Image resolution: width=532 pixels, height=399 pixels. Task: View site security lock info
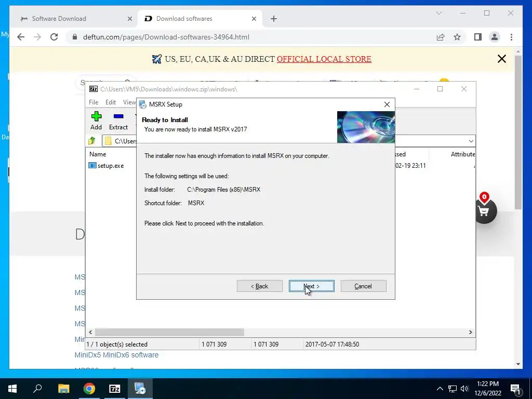[75, 37]
